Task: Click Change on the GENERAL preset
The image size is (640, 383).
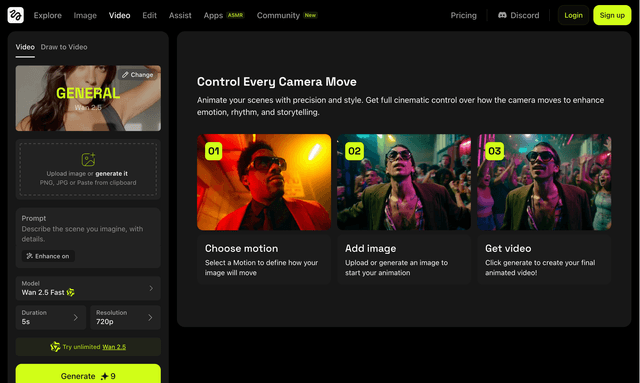Action: [138, 75]
